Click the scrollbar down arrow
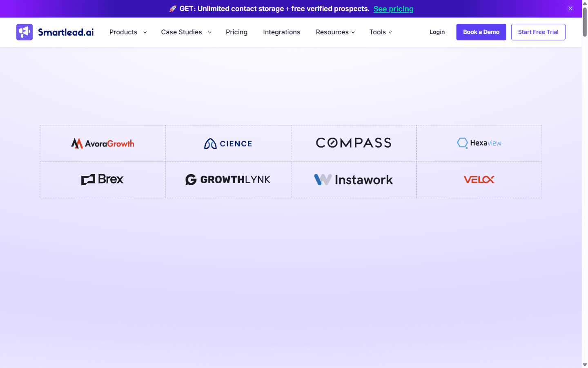Image resolution: width=588 pixels, height=368 pixels. [585, 365]
